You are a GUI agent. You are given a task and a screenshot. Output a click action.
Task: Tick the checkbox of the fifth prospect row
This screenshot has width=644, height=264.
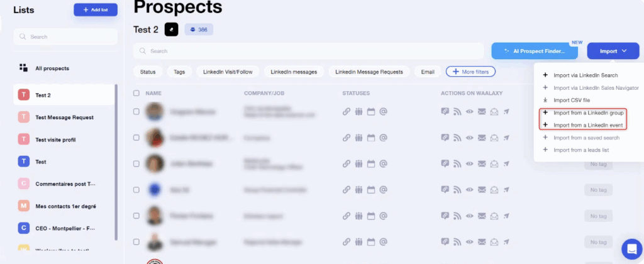pos(136,216)
